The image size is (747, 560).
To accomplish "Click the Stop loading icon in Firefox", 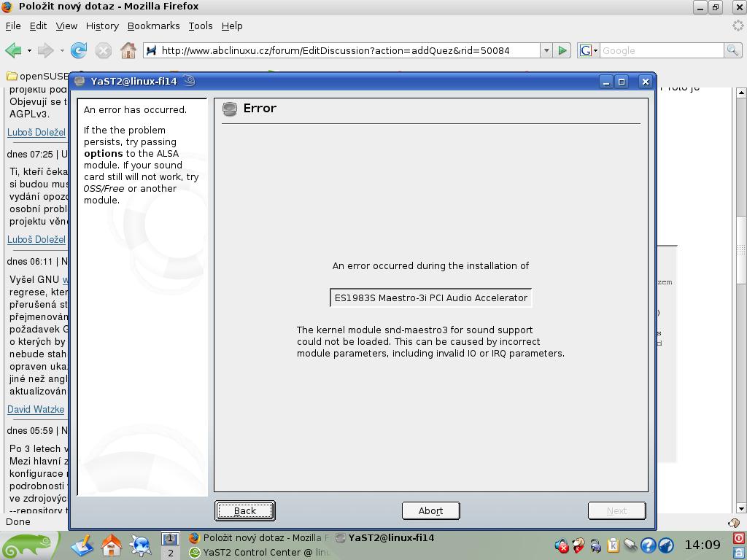I will tap(104, 50).
